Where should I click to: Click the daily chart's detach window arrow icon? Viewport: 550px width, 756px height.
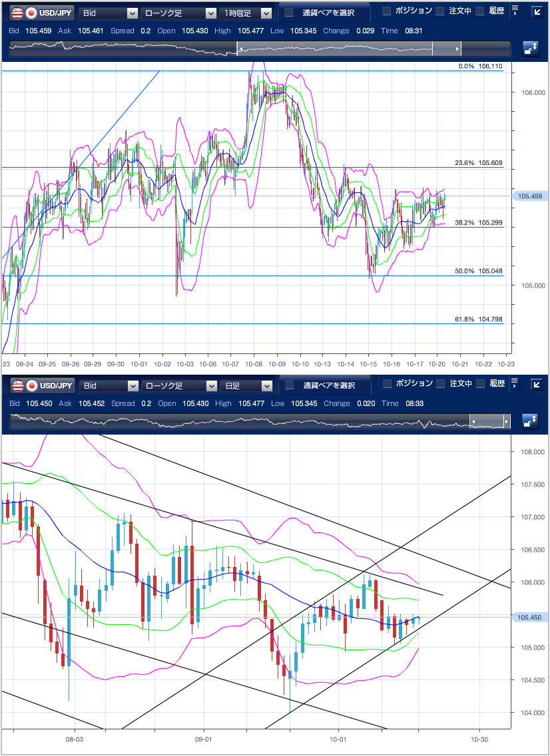tap(537, 385)
